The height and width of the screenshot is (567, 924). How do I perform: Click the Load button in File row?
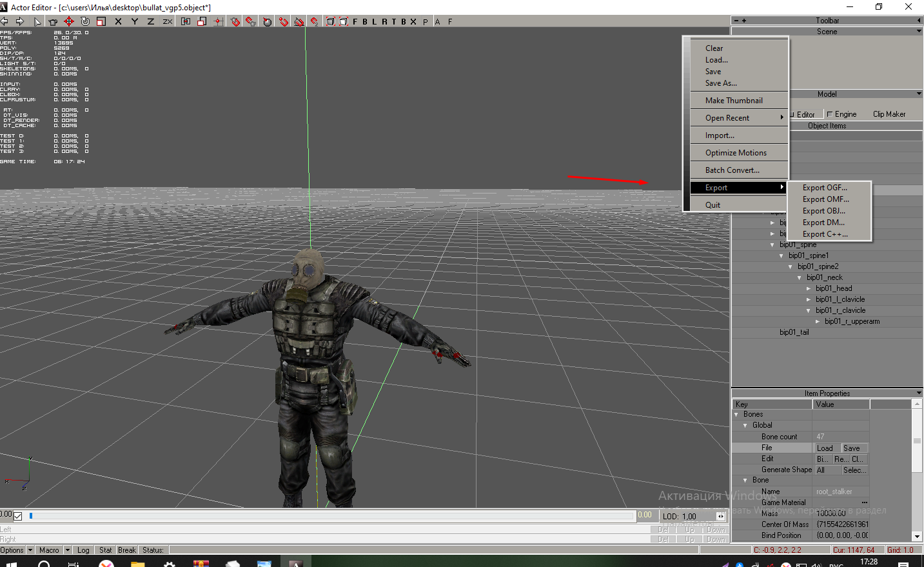[827, 448]
